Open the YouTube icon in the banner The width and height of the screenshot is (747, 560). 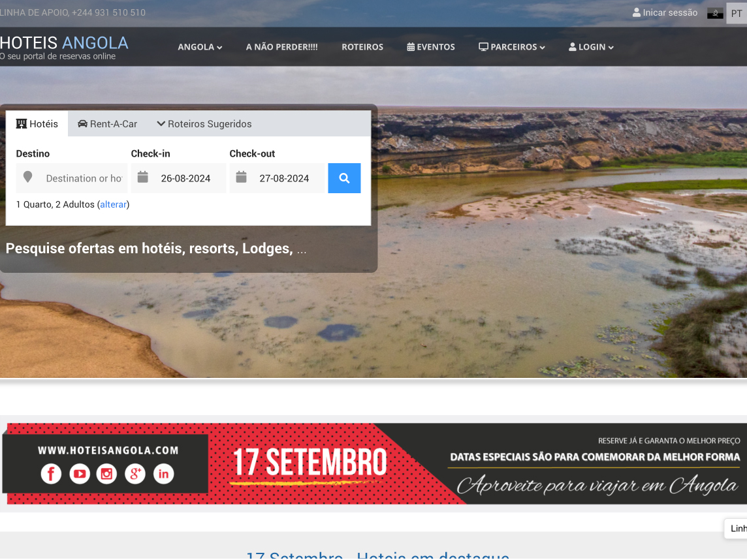coord(80,474)
